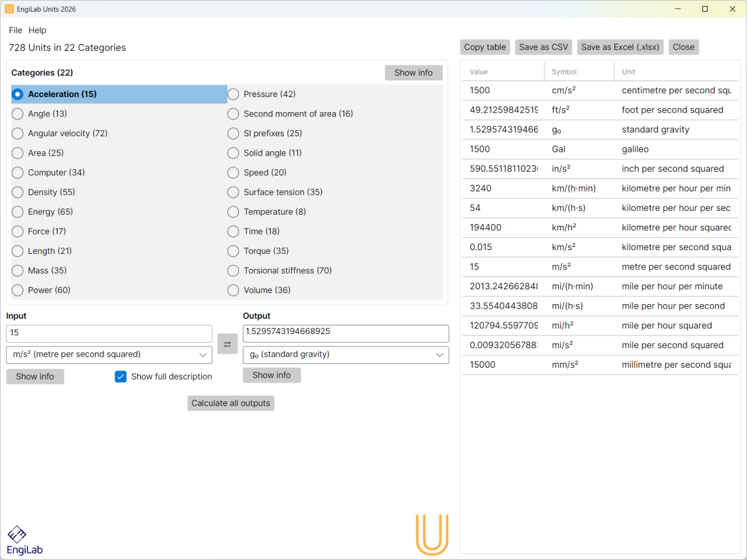Click the orange U logo graphic

[x=432, y=534]
